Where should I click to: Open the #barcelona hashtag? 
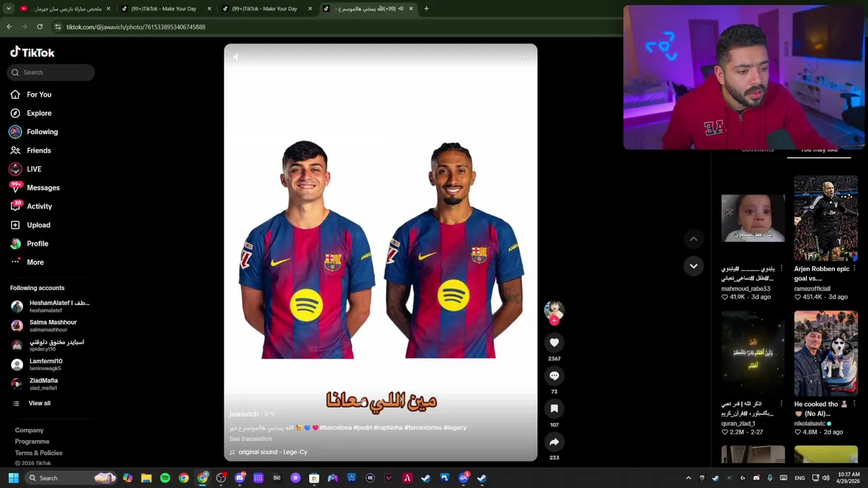click(335, 428)
